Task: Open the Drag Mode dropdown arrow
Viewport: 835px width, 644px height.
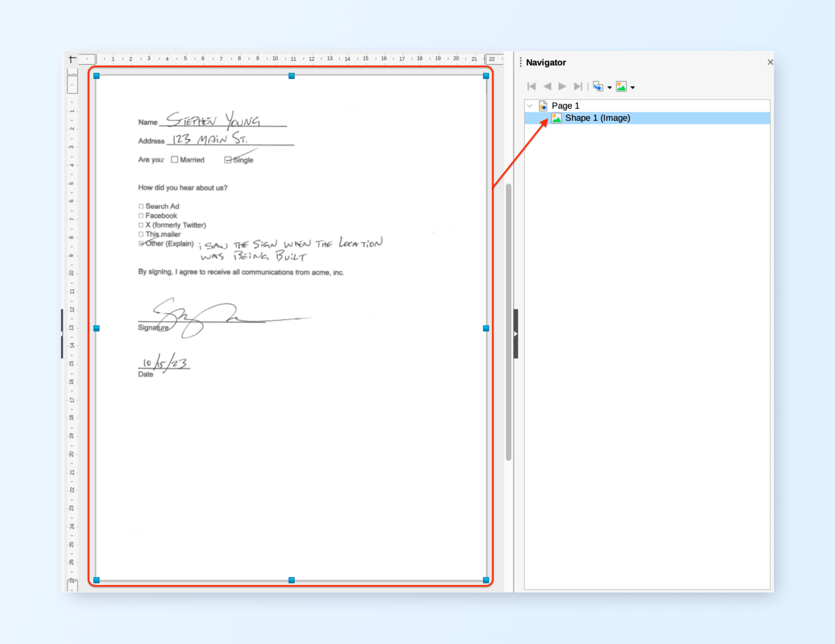Action: click(x=609, y=88)
